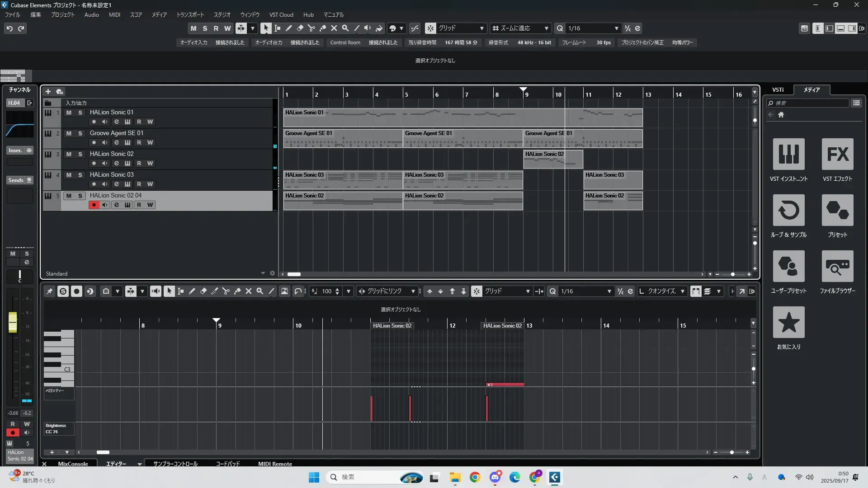Open the VST Instruments media tile
This screenshot has height=488, width=868.
(x=788, y=155)
